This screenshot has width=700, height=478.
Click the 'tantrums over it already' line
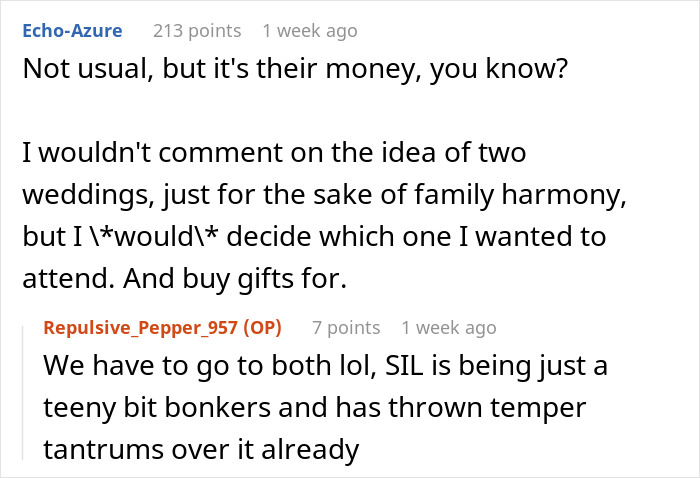click(x=200, y=450)
